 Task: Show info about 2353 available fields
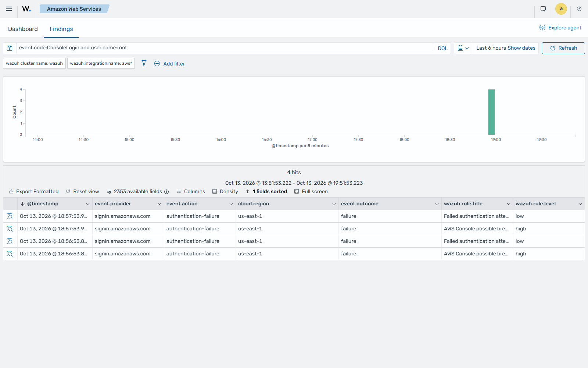pyautogui.click(x=166, y=192)
